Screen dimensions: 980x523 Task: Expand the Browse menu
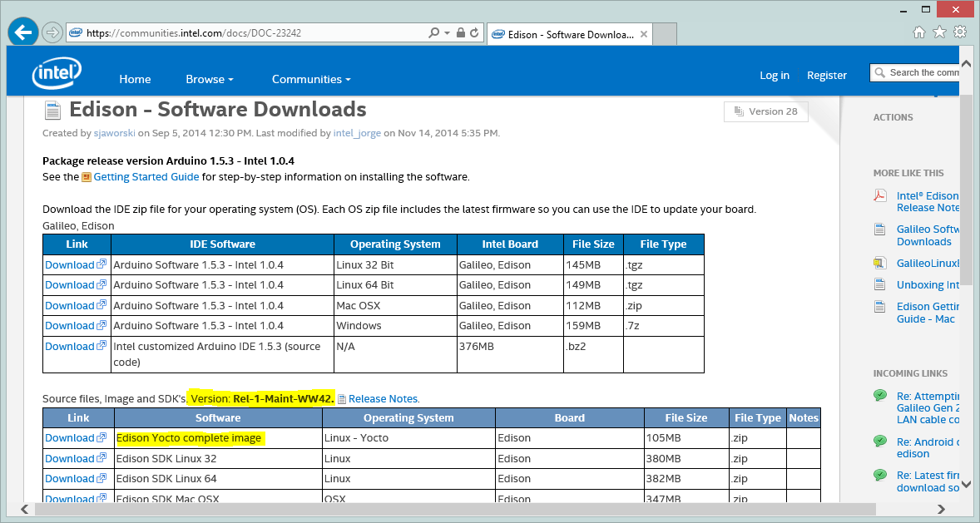pyautogui.click(x=210, y=79)
